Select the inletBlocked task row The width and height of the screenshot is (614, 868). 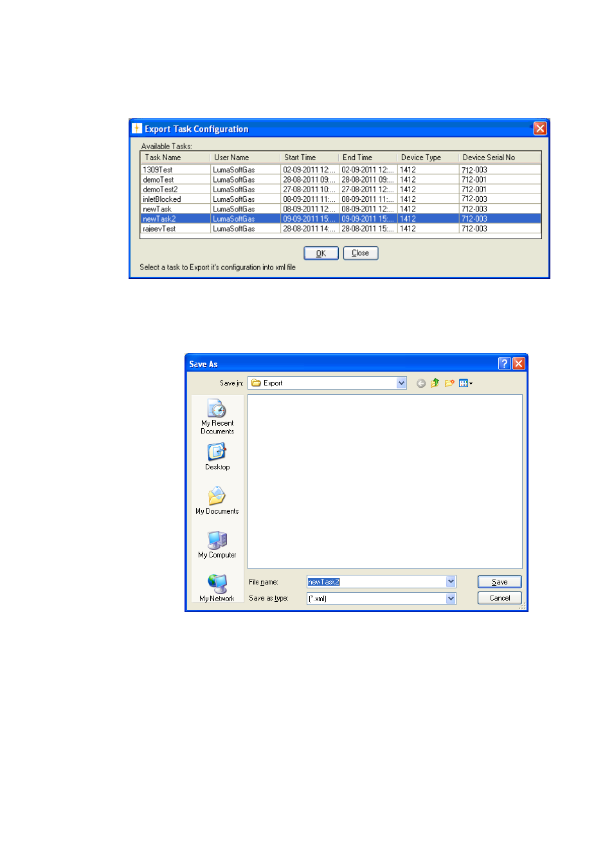pyautogui.click(x=341, y=199)
